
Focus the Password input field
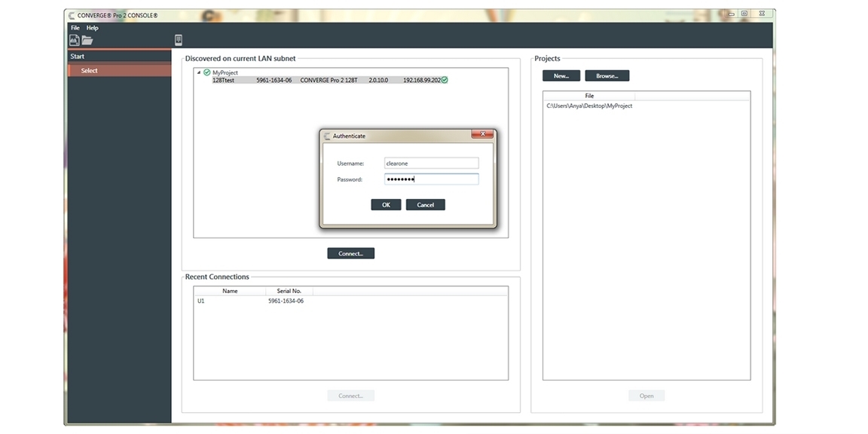431,179
